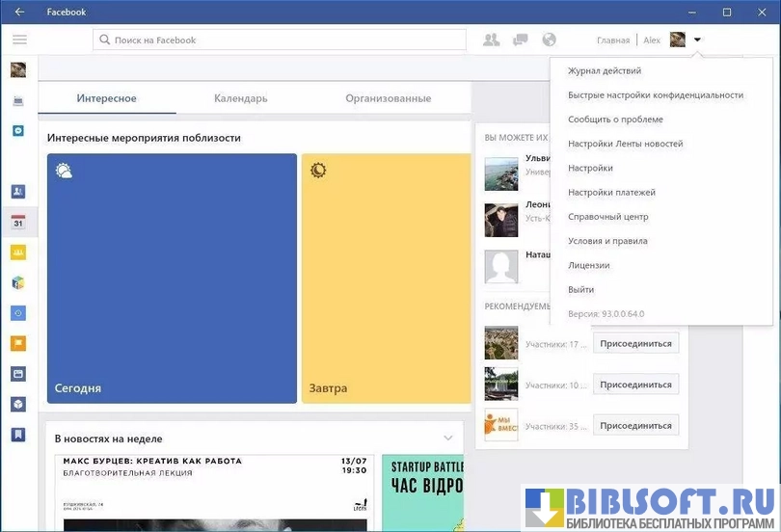781x532 pixels.
Task: Open the notifications globe icon
Action: click(x=550, y=40)
